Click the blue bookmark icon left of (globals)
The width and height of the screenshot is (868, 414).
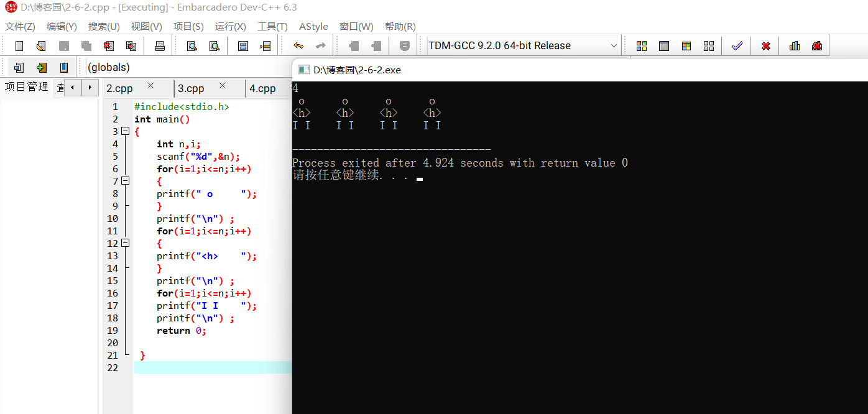[x=64, y=68]
